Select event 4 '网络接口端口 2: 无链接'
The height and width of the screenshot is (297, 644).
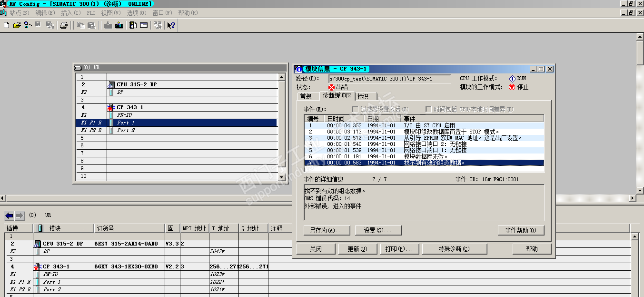[x=424, y=144]
